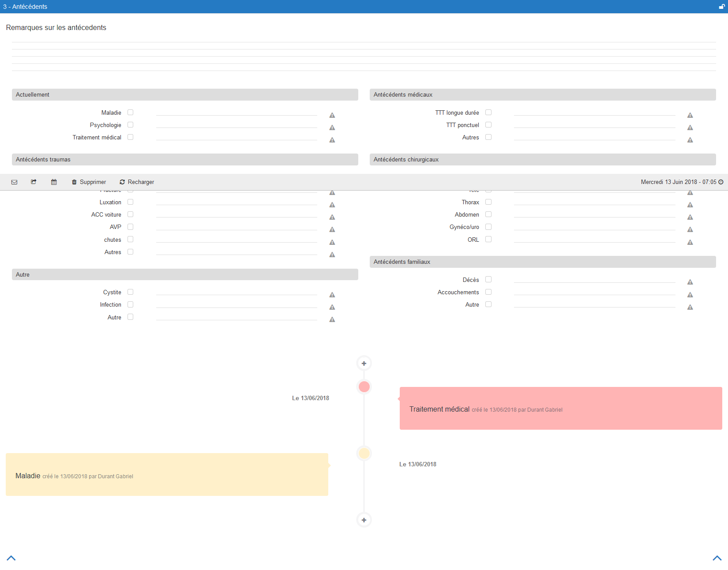Click warning triangle for AVP

(x=332, y=229)
